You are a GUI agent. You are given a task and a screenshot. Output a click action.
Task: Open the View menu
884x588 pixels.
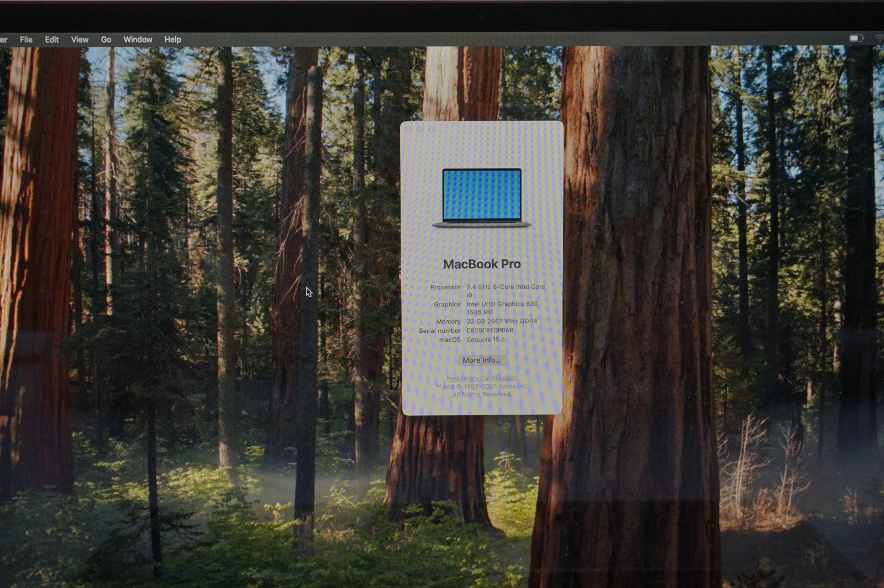[x=80, y=40]
